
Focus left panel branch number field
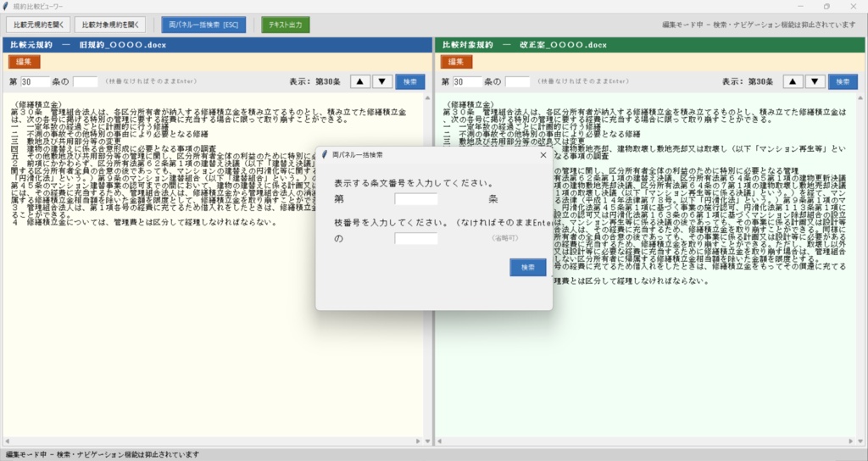pos(86,82)
